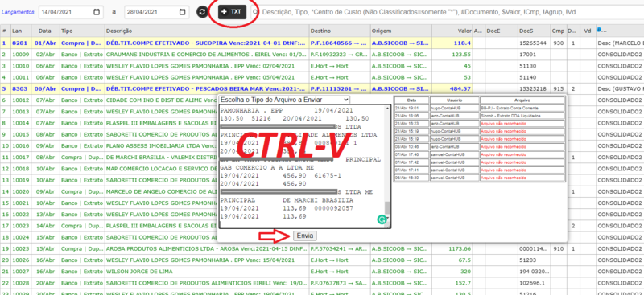Screen dimensions: 644x295
Task: Click the refresh icon beside the date range
Action: tap(202, 12)
